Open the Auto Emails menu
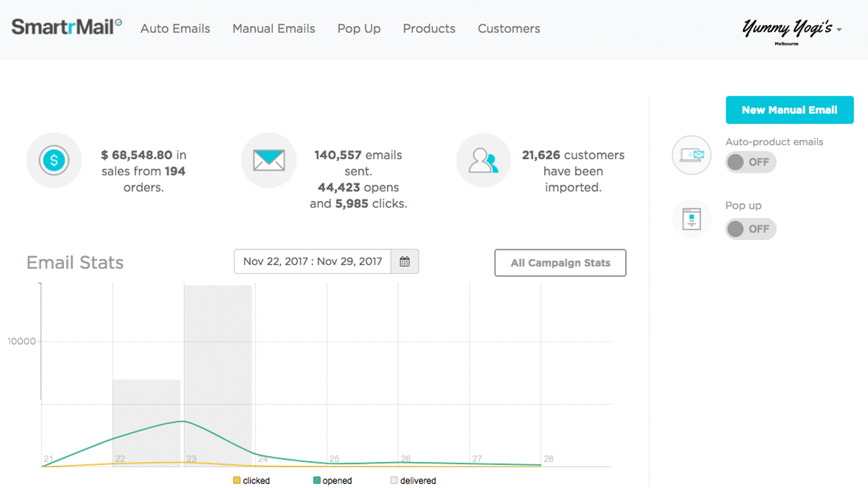This screenshot has height=488, width=868. click(x=175, y=29)
